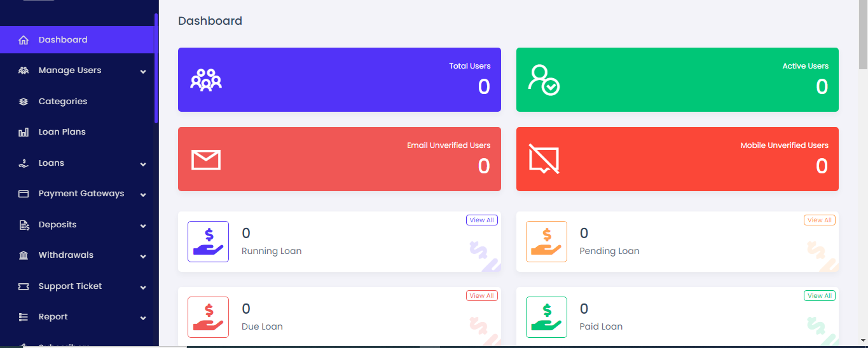This screenshot has width=868, height=348.
Task: Click the Paid Loan green icon
Action: (x=546, y=318)
